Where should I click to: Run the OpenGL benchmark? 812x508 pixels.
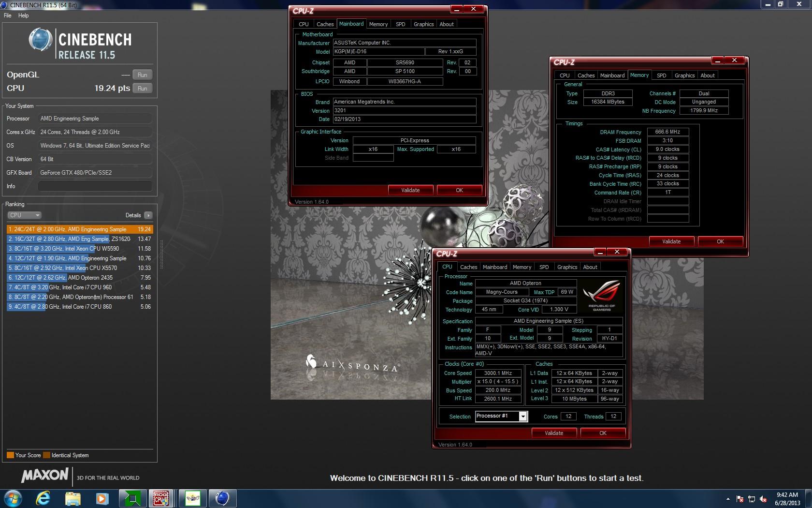tap(142, 75)
